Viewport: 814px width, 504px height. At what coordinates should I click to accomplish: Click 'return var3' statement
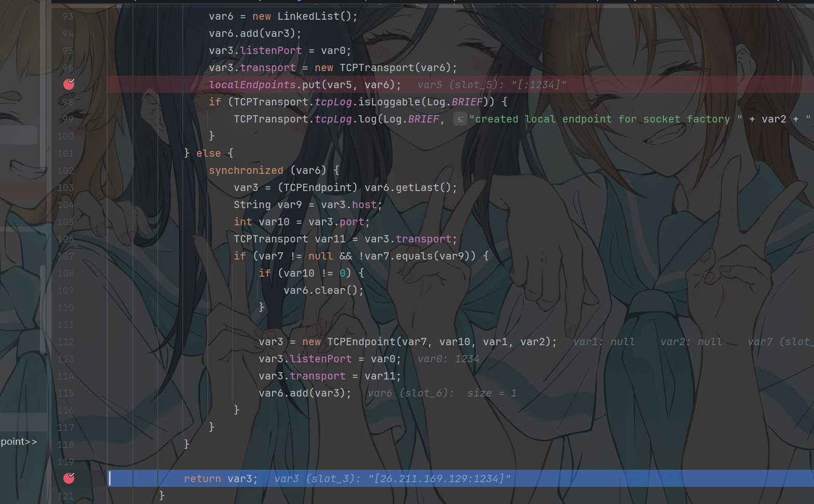tap(220, 479)
